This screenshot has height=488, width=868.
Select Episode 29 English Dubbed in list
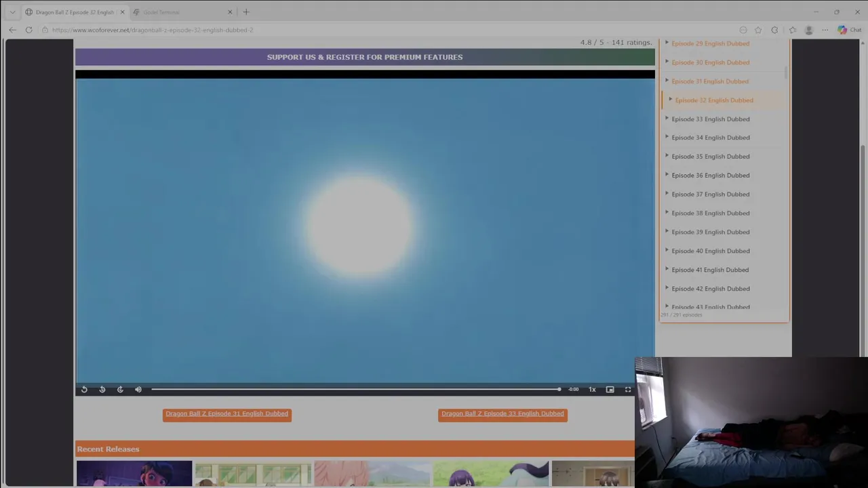(710, 43)
